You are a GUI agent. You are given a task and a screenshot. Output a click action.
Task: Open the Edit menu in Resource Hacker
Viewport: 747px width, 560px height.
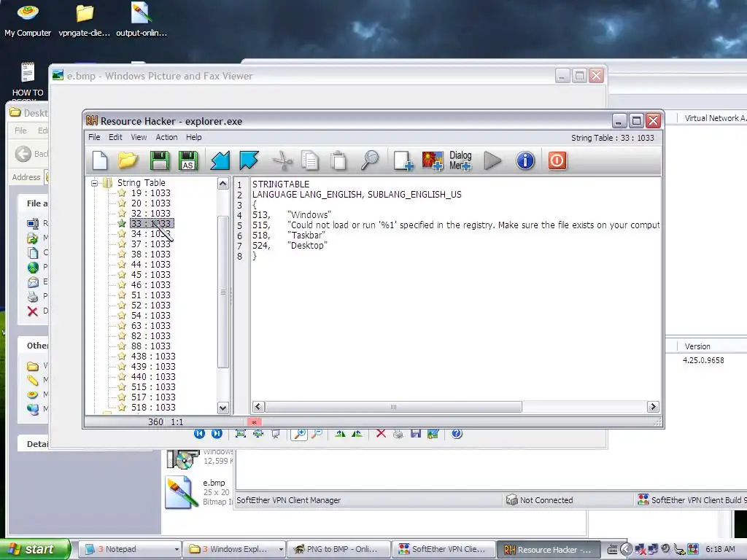coord(115,137)
